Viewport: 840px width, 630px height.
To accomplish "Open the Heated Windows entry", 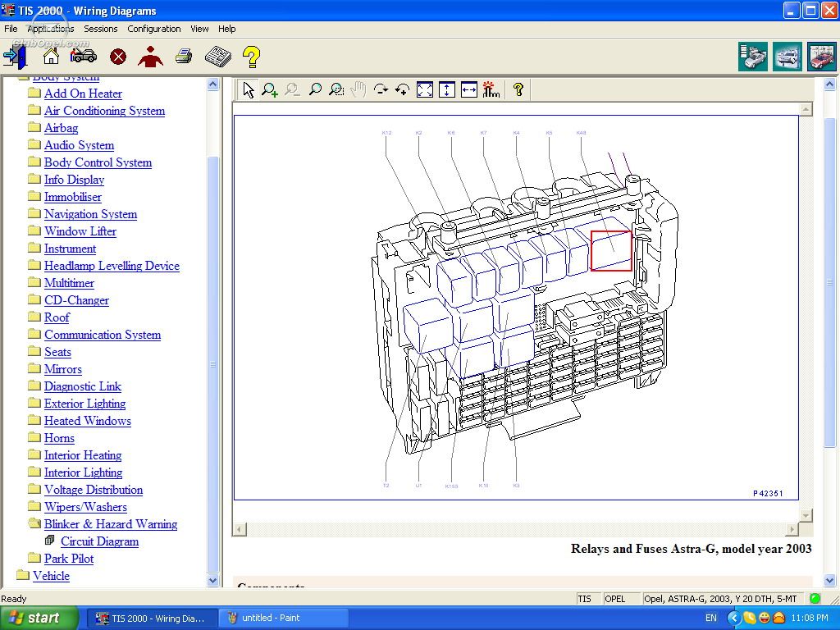I will 87,421.
